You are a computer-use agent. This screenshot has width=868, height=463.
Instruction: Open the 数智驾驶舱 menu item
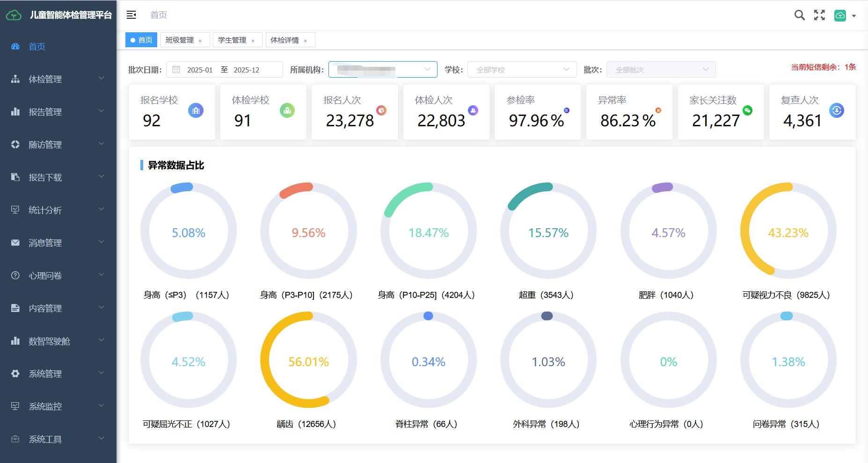(x=58, y=341)
